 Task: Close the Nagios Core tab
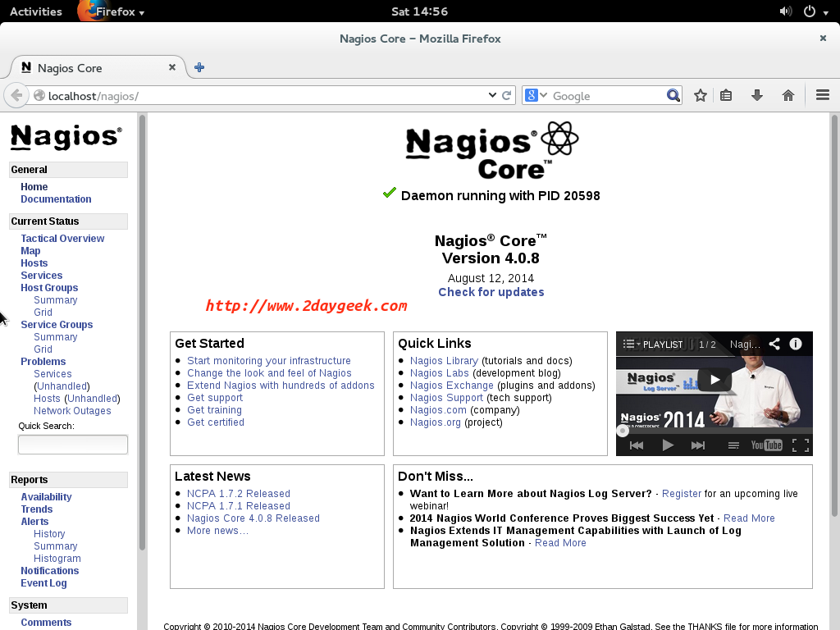point(172,67)
